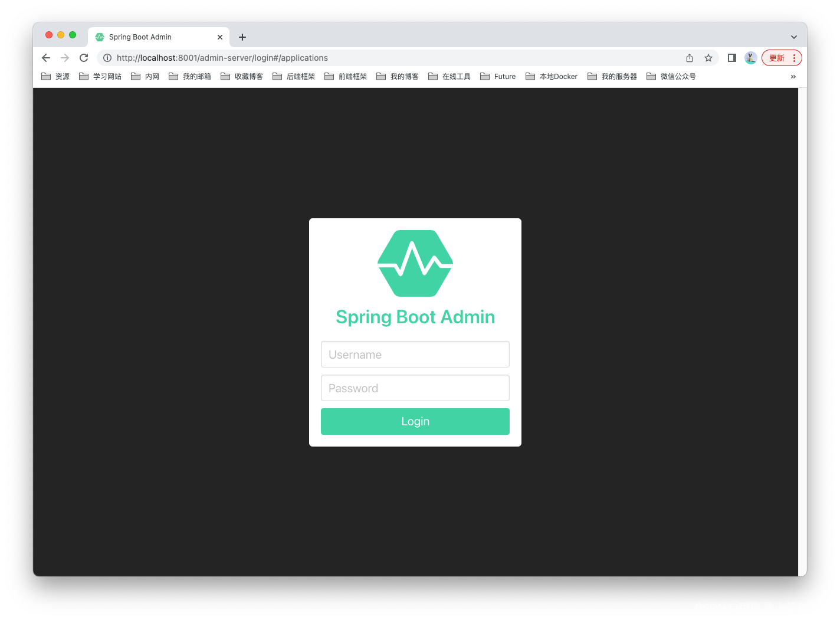Open the 收藏博客 bookmark folder

(x=242, y=77)
